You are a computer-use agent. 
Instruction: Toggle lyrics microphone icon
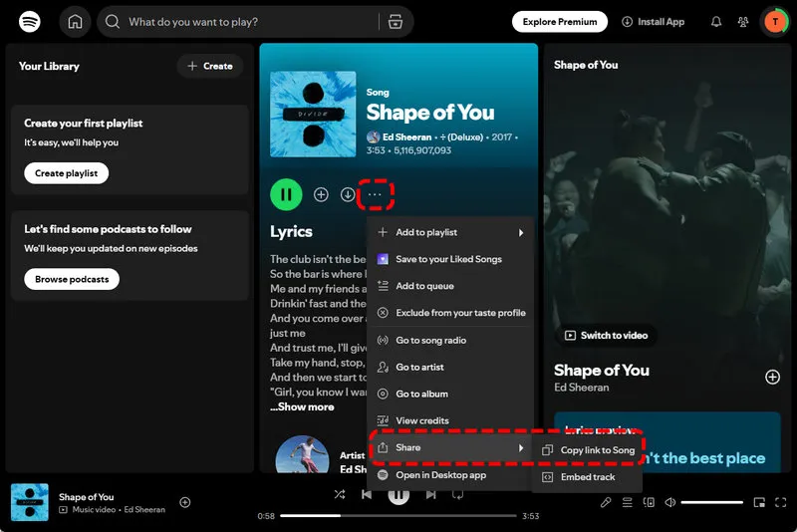606,502
